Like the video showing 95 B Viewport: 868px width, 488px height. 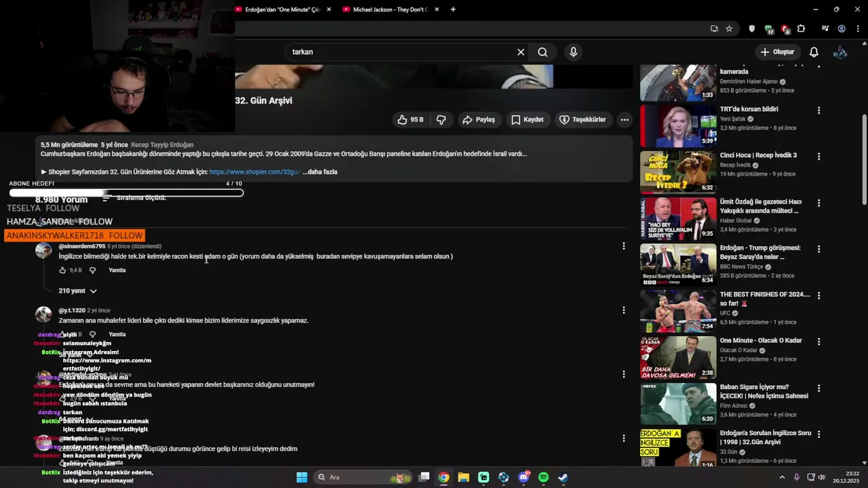[x=411, y=119]
